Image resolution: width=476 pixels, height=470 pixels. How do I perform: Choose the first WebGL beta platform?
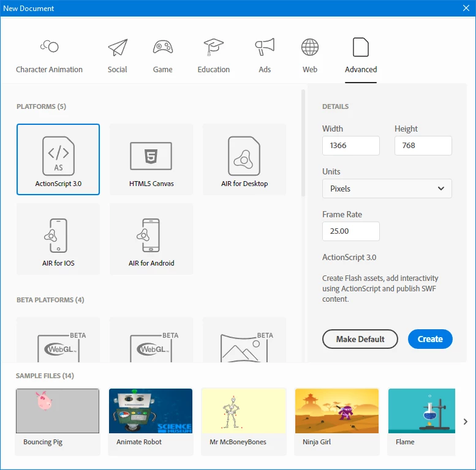(x=58, y=340)
